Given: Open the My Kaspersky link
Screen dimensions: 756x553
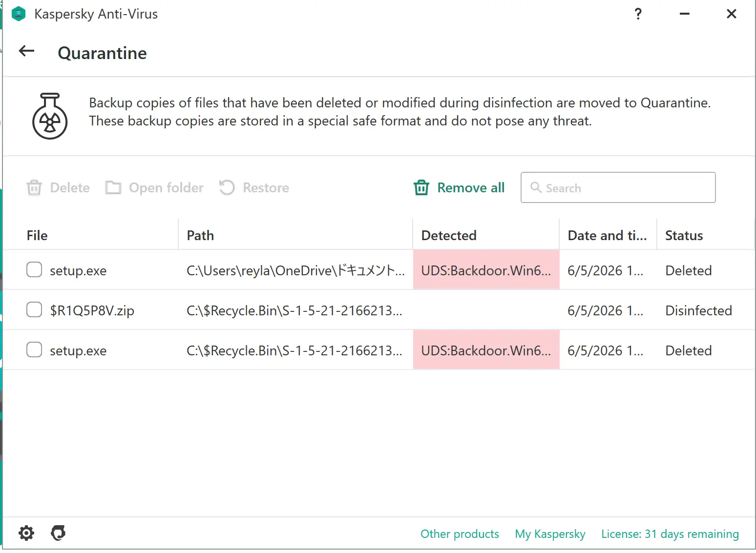Looking at the screenshot, I should 550,534.
